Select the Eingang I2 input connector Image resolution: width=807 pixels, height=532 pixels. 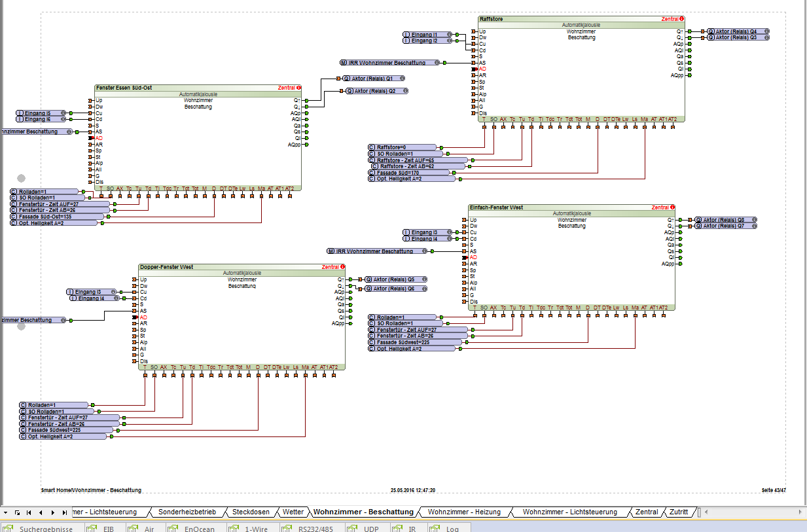427,41
